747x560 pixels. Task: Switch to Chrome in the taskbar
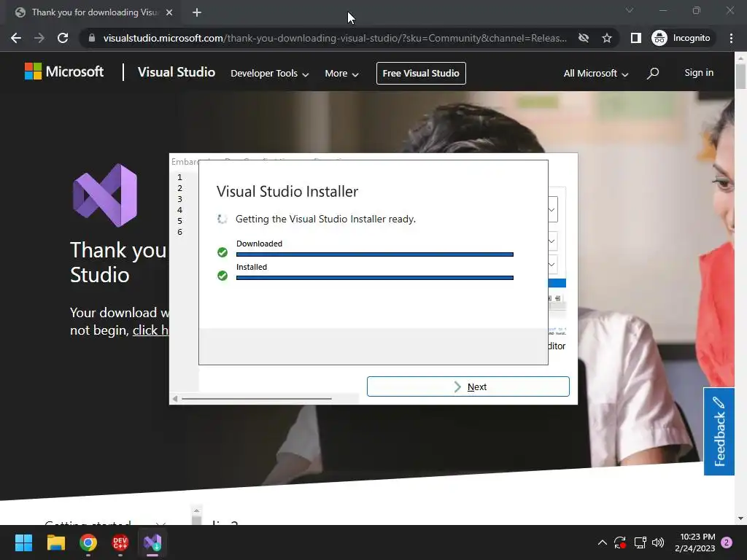pos(88,542)
